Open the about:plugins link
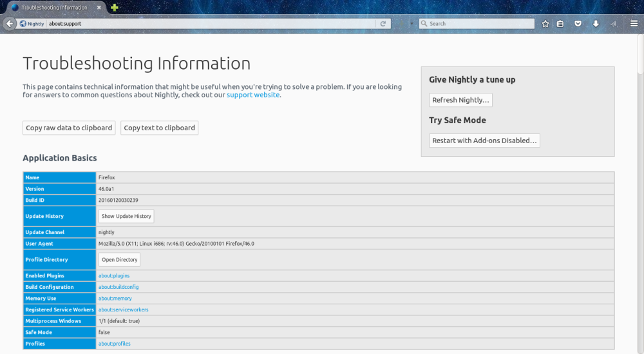644x354 pixels. pos(114,276)
